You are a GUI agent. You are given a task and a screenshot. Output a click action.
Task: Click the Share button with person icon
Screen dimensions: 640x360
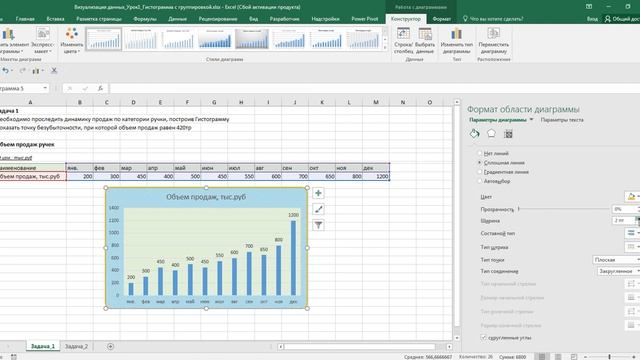pyautogui.click(x=622, y=19)
